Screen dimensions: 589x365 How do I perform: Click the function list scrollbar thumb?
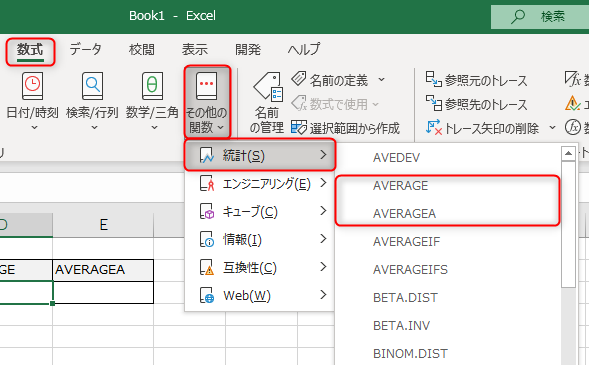pyautogui.click(x=568, y=225)
